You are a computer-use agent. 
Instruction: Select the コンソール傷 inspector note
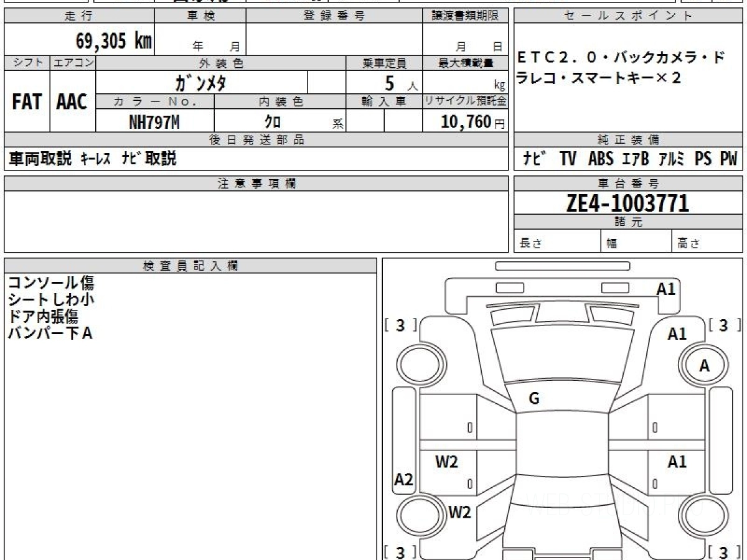pyautogui.click(x=51, y=283)
